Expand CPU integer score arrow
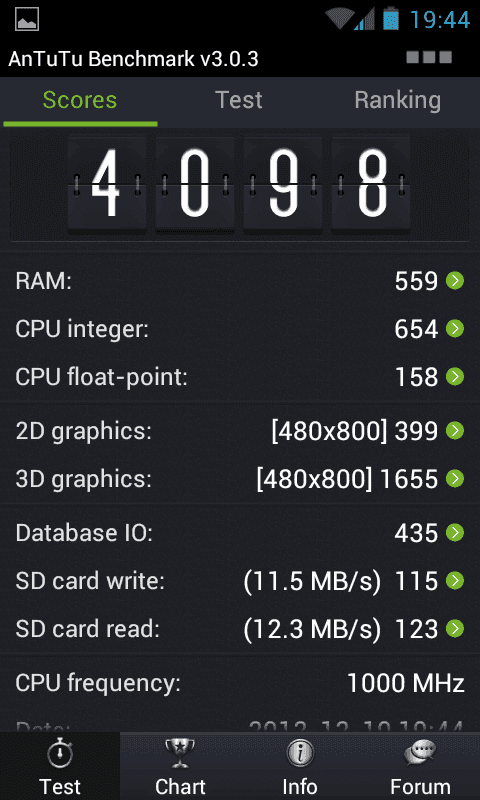 pos(454,329)
